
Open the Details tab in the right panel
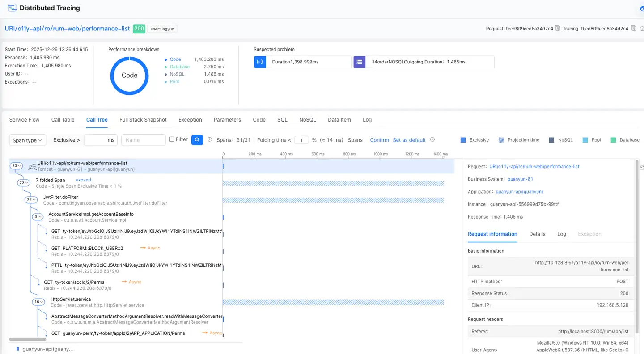[537, 234]
